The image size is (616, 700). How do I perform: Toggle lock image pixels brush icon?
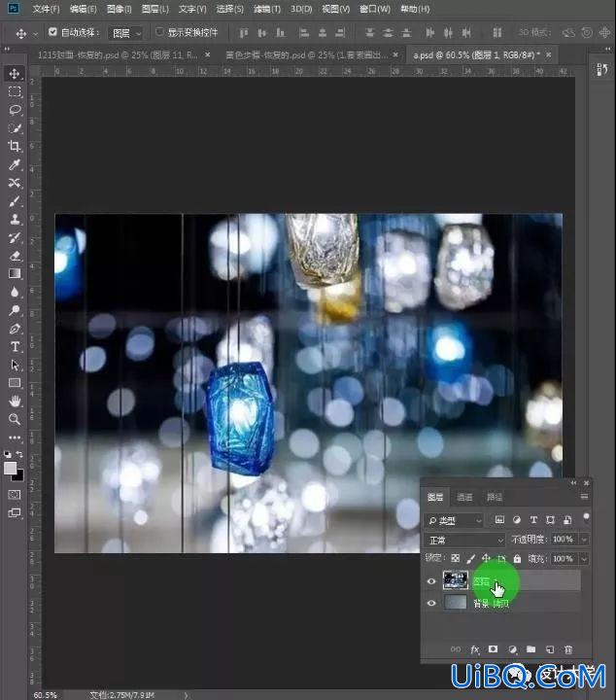tap(470, 558)
